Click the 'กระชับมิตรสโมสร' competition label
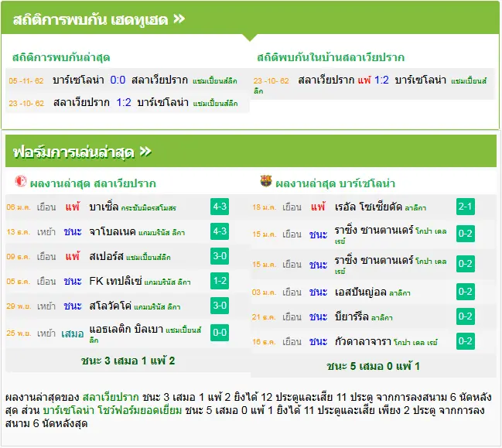This screenshot has width=502, height=448. click(149, 208)
